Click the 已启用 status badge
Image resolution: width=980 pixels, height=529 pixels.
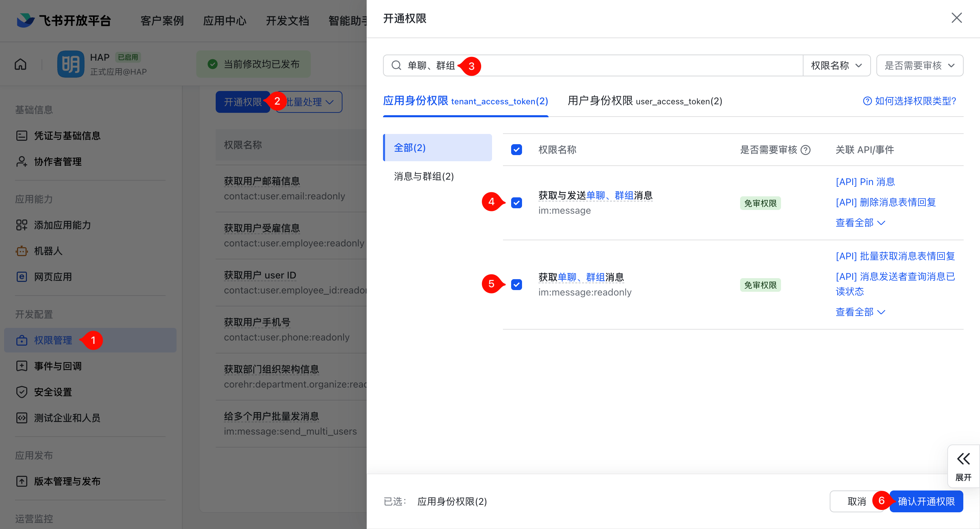(128, 57)
